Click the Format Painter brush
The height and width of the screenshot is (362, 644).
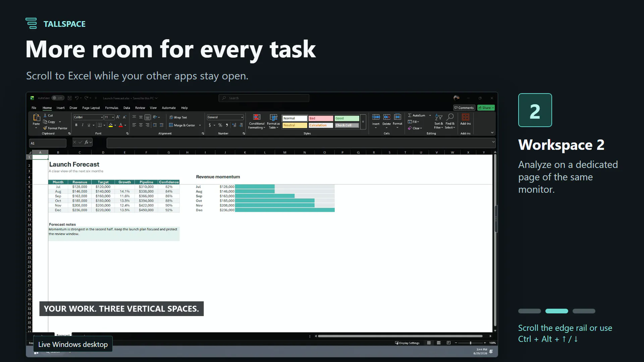click(45, 128)
